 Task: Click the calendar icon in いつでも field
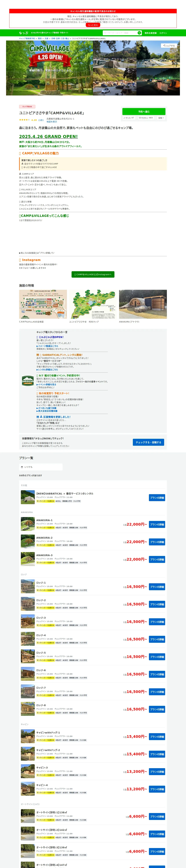click(x=22, y=467)
